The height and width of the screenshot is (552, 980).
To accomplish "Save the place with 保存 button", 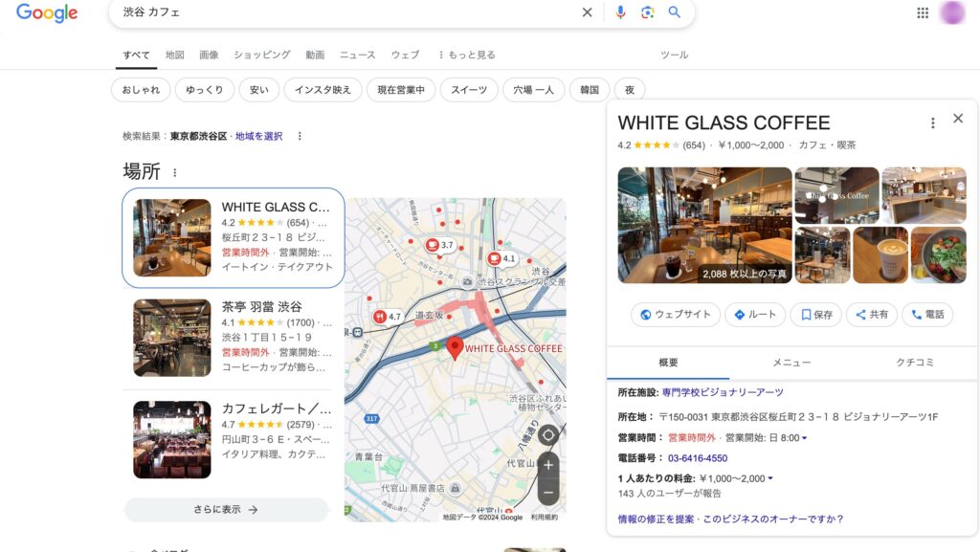I will click(816, 314).
